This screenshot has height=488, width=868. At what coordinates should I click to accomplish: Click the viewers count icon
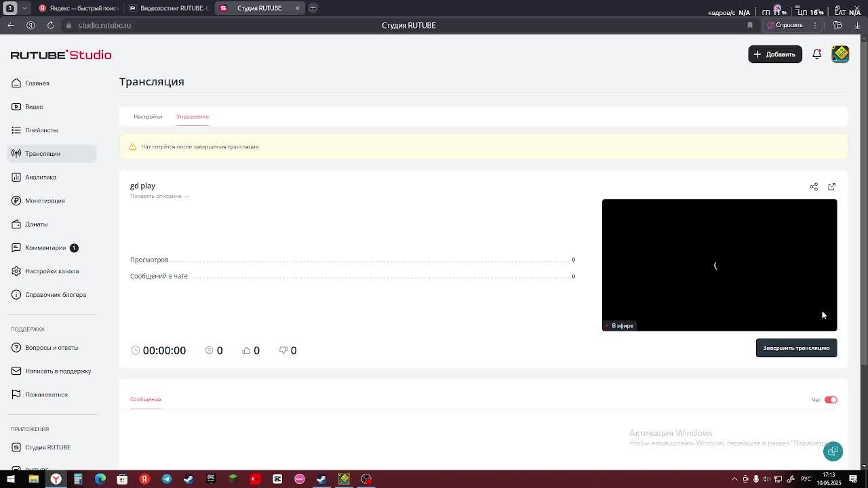(210, 350)
